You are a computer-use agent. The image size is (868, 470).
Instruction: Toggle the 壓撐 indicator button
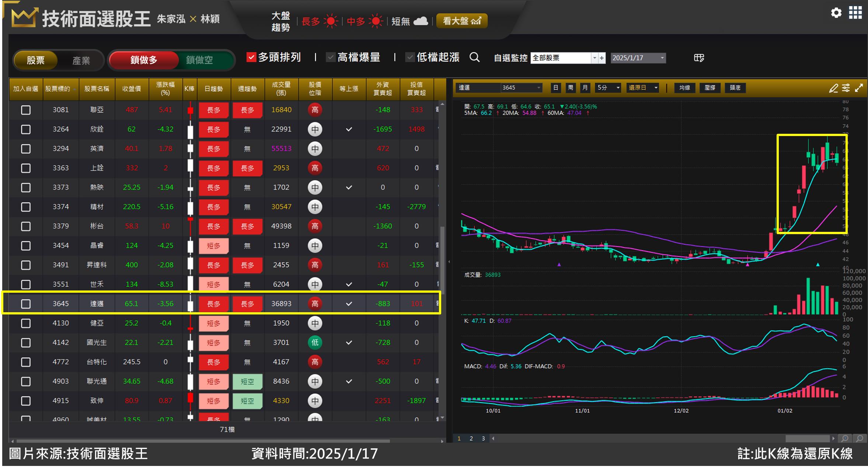tap(710, 88)
